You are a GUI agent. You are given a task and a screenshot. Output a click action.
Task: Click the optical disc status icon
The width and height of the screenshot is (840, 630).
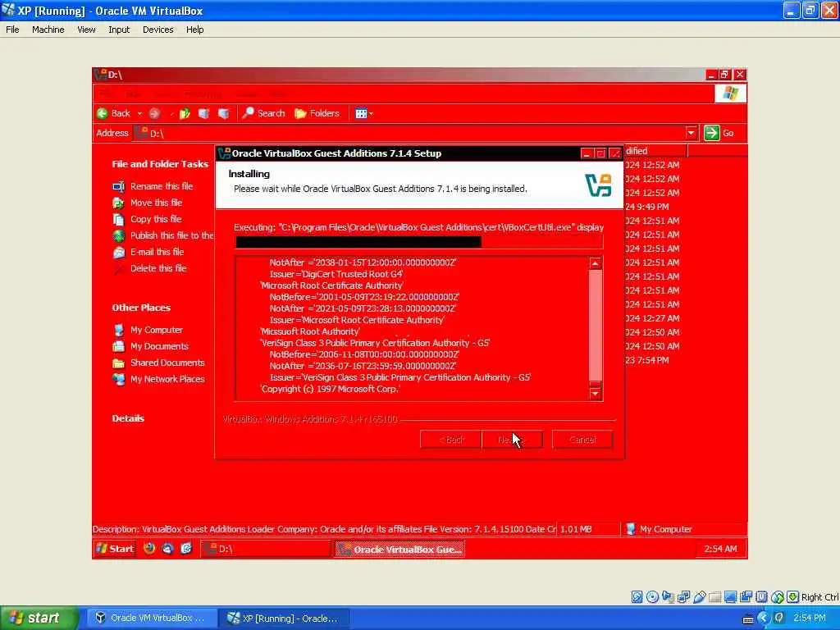point(652,597)
